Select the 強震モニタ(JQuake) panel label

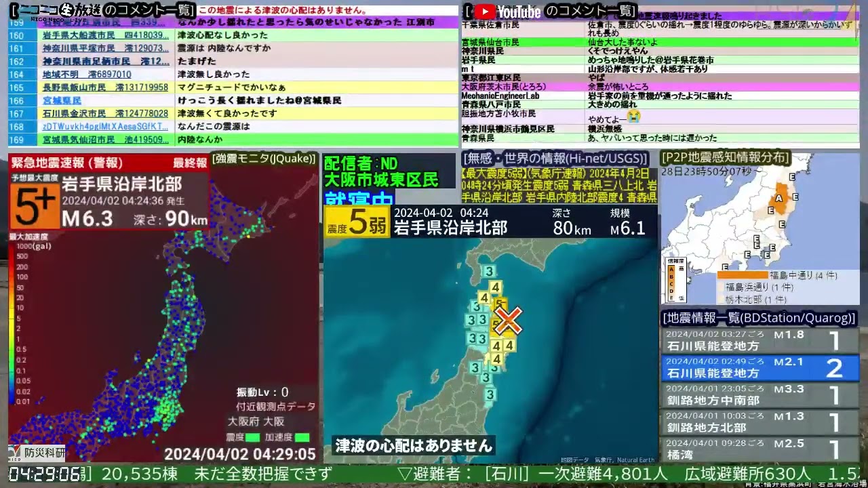tap(264, 159)
